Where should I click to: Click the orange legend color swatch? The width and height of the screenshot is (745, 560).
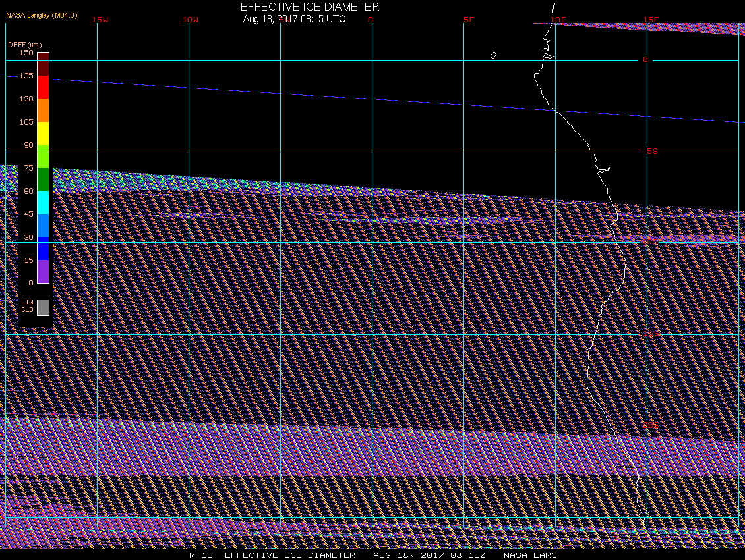coord(44,110)
